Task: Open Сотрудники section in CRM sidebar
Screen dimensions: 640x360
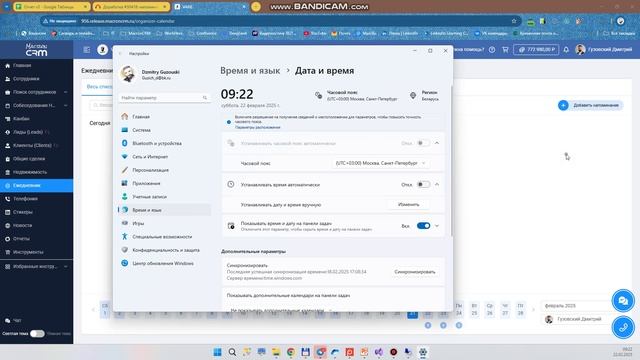Action: click(x=26, y=79)
